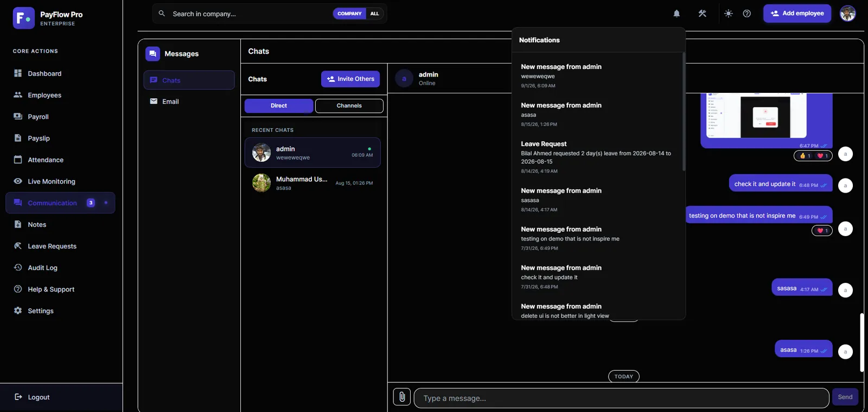Open Audit Log in the sidebar
This screenshot has height=412, width=868.
60,268
